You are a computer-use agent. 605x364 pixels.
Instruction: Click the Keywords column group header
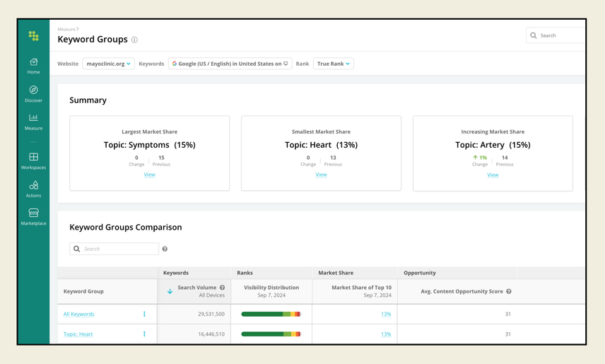click(x=175, y=273)
